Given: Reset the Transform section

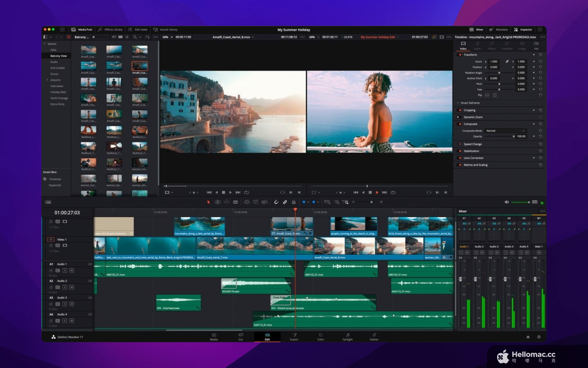Looking at the screenshot, I should [x=541, y=55].
